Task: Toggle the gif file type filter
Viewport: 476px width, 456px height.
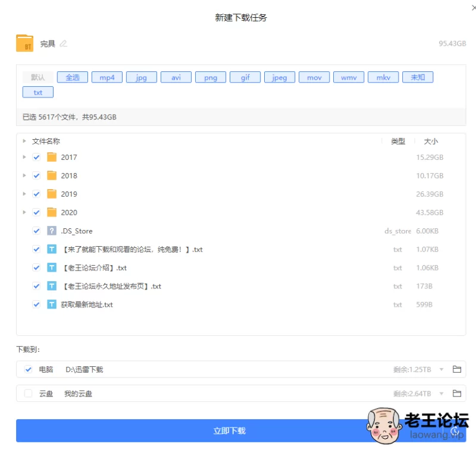Action: (x=245, y=77)
